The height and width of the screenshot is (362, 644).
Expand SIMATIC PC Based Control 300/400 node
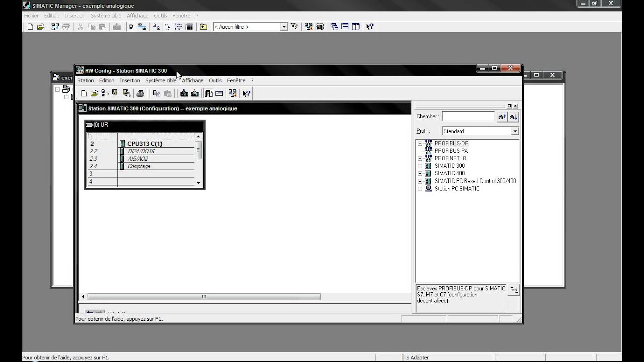point(420,181)
